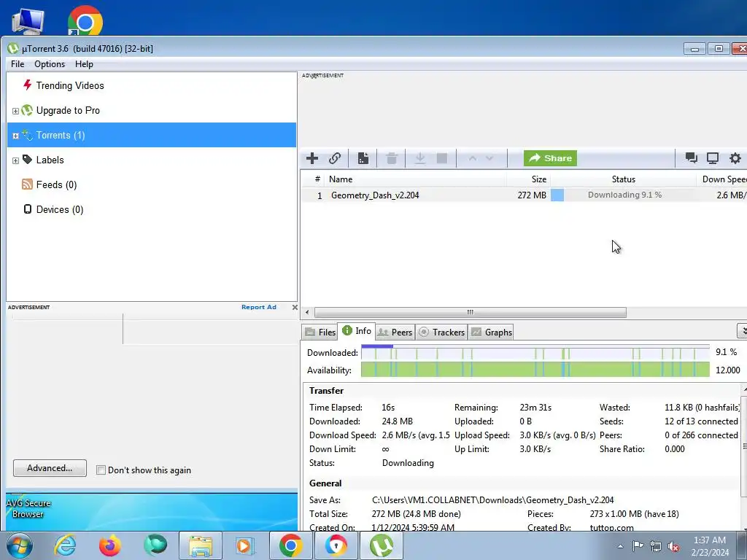The image size is (747, 560).
Task: Click the Downloaded pieces progress bar
Action: click(535, 352)
